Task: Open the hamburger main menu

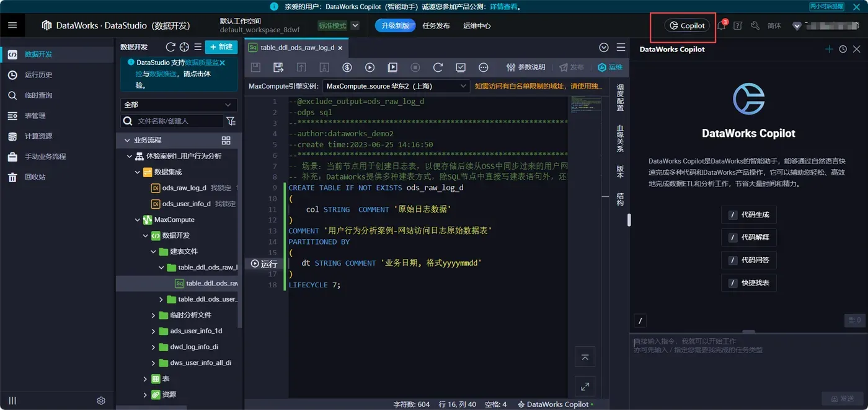Action: click(12, 25)
